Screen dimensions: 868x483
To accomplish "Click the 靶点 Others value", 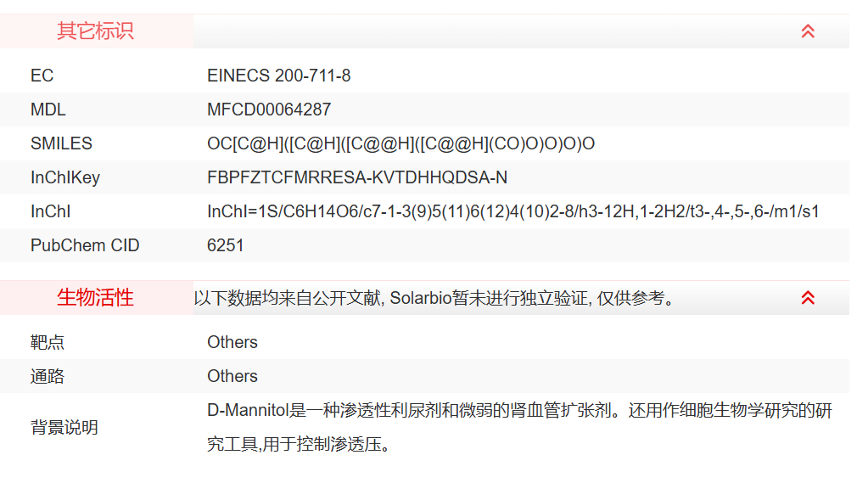I will click(x=232, y=342).
